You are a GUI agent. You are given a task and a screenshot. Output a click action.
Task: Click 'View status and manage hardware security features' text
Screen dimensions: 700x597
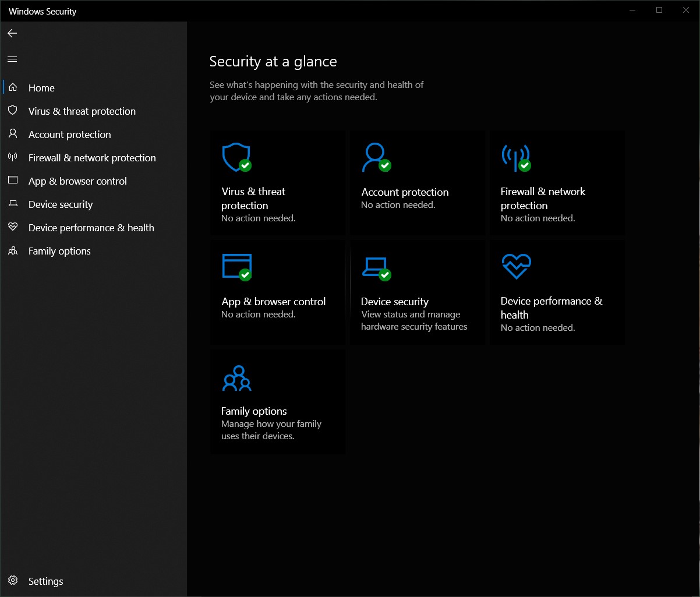tap(414, 320)
